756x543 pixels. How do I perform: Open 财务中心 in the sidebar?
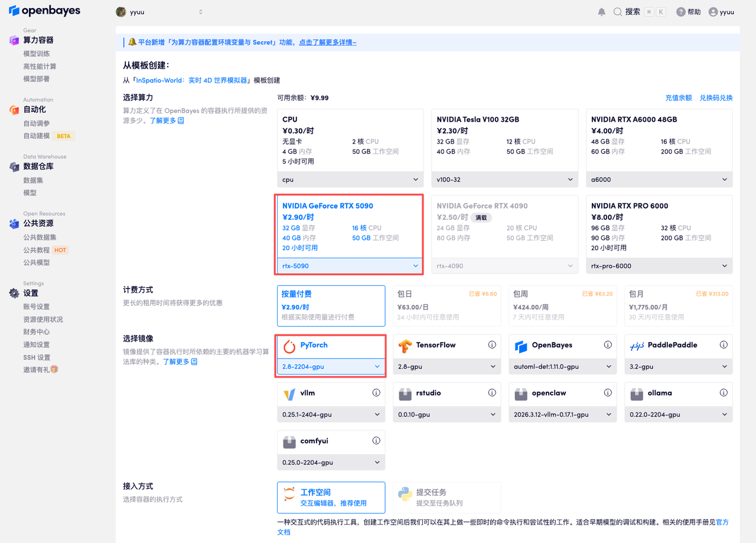(37, 332)
